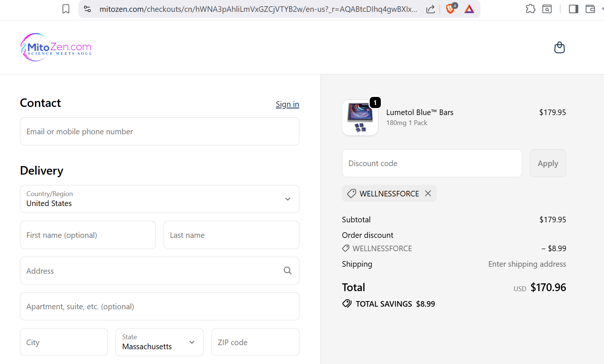Screen dimensions: 604x364
Task: Remove the WELLNESSFORCE discount code
Action: (428, 193)
